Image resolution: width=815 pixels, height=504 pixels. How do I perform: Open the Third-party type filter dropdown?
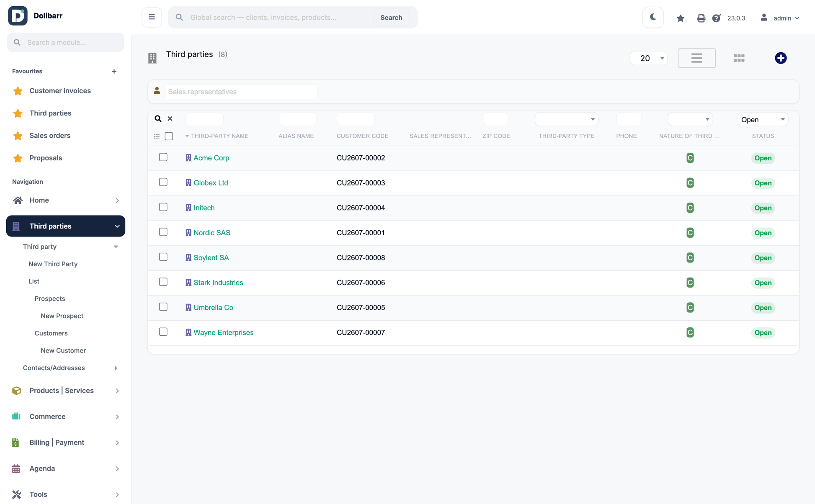(567, 119)
